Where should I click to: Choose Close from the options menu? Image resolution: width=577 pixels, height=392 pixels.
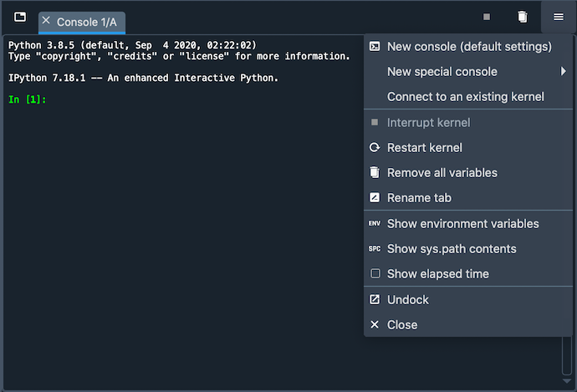[x=401, y=325]
